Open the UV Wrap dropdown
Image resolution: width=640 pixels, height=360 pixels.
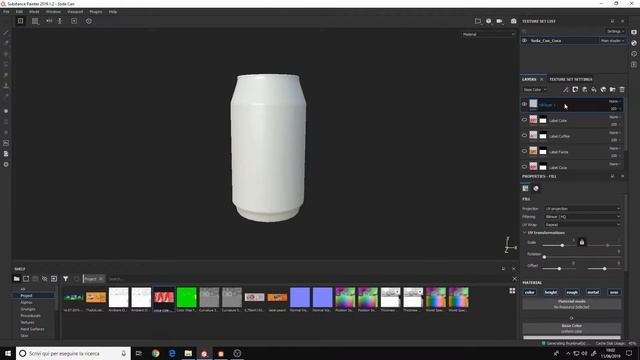pyautogui.click(x=582, y=224)
